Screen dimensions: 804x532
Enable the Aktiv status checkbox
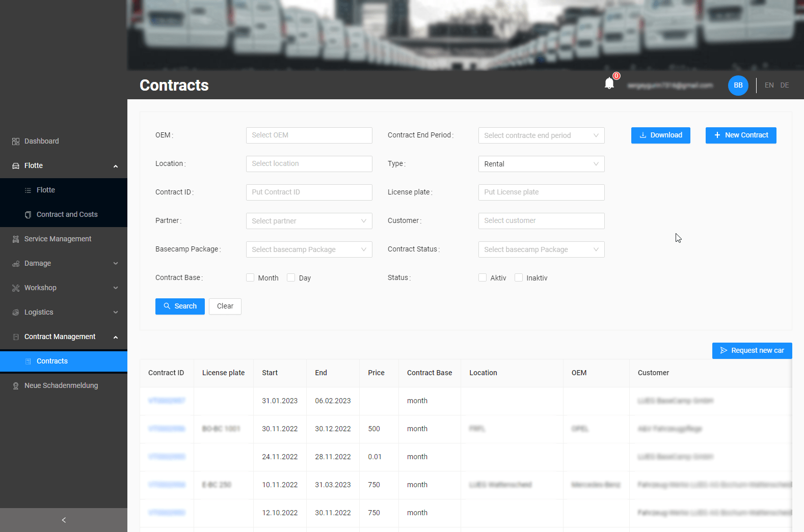[x=483, y=277]
